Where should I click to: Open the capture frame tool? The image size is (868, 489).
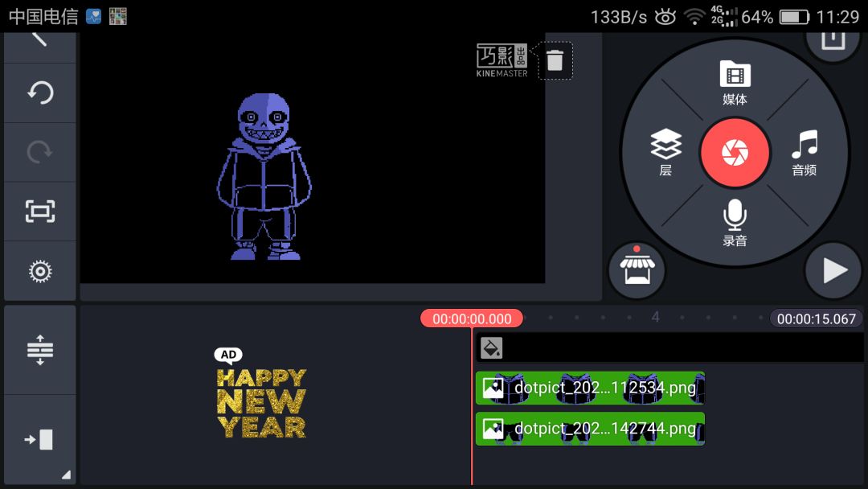[40, 211]
